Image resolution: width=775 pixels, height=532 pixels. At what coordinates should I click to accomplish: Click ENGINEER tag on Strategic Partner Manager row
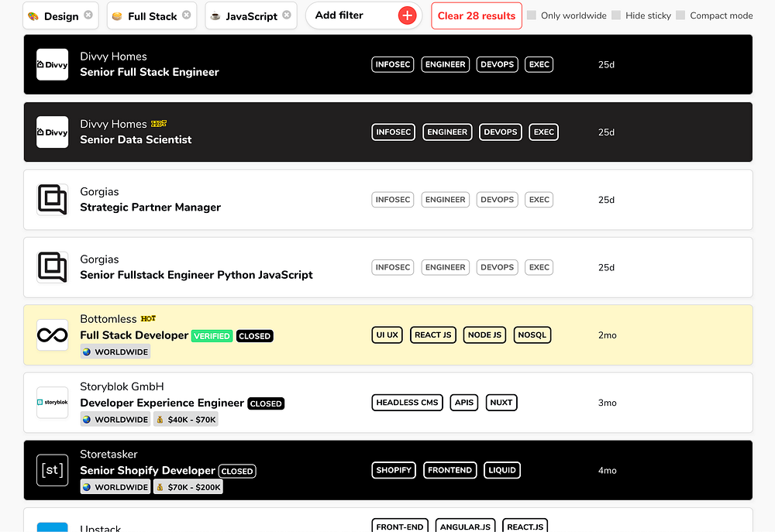pyautogui.click(x=446, y=200)
